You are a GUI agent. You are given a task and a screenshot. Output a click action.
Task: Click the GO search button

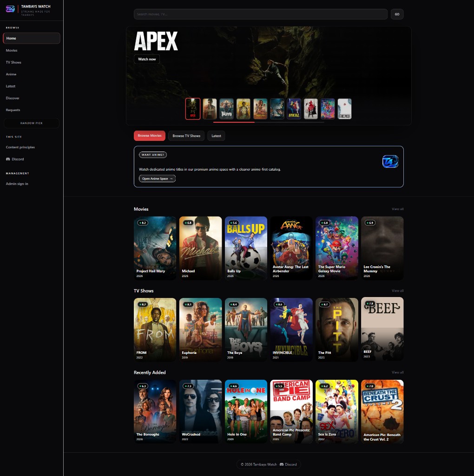397,14
